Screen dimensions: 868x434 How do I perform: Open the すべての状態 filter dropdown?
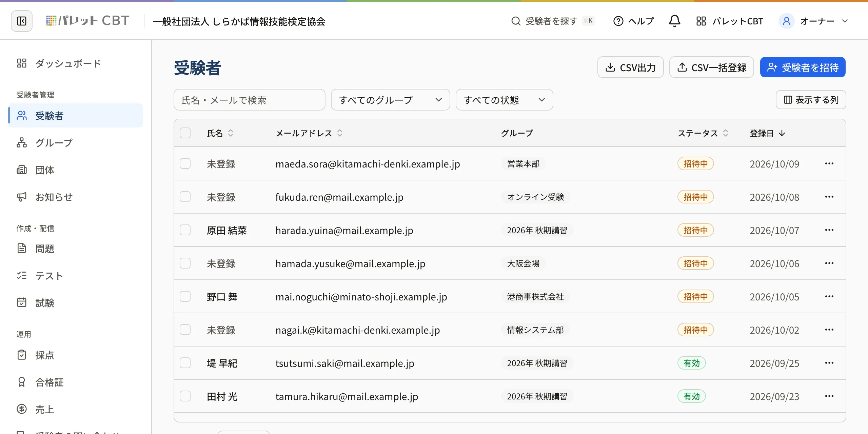504,100
